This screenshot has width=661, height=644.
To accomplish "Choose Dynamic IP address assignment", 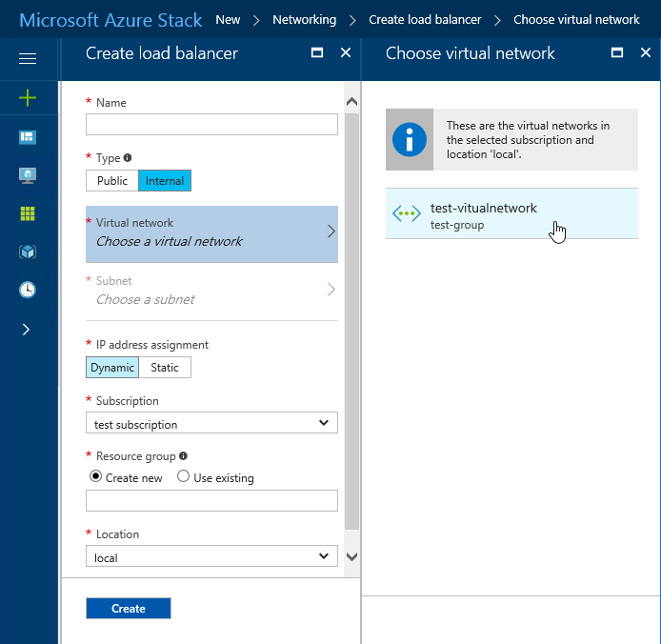I will (x=112, y=368).
